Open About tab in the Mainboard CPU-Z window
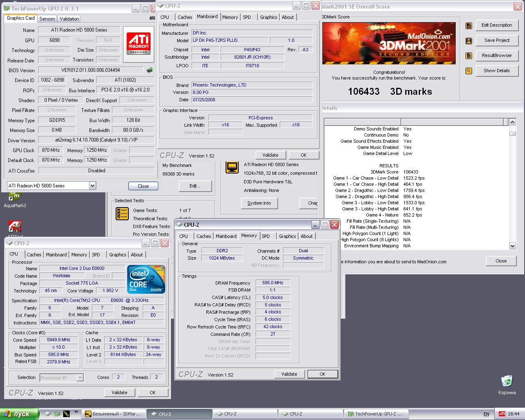Viewport: 525px width, 420px height. pos(288,17)
